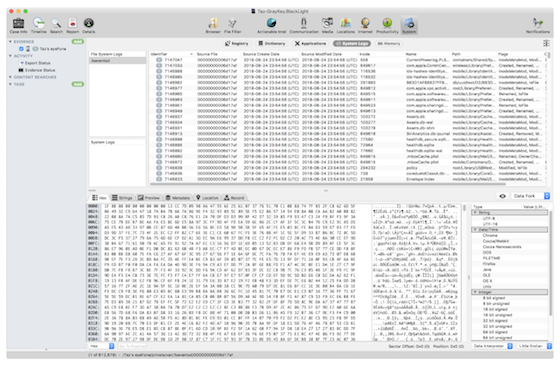Click the record icon of row 7147033
Viewport: 560px width, 367px height.
[x=159, y=65]
